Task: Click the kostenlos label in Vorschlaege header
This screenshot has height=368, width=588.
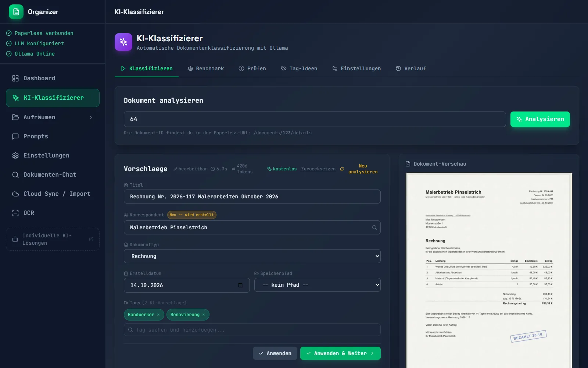Action: tap(282, 169)
